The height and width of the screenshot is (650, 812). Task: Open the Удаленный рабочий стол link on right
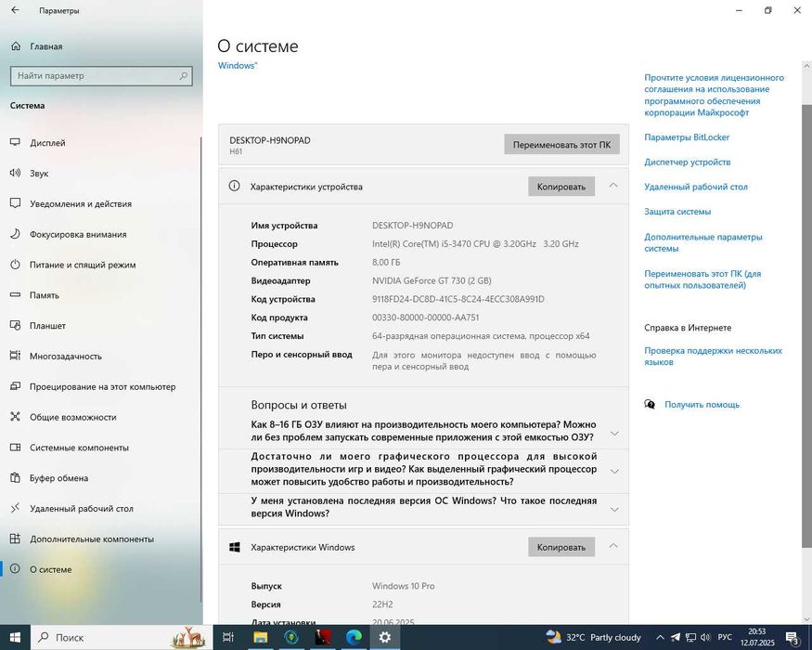click(696, 187)
